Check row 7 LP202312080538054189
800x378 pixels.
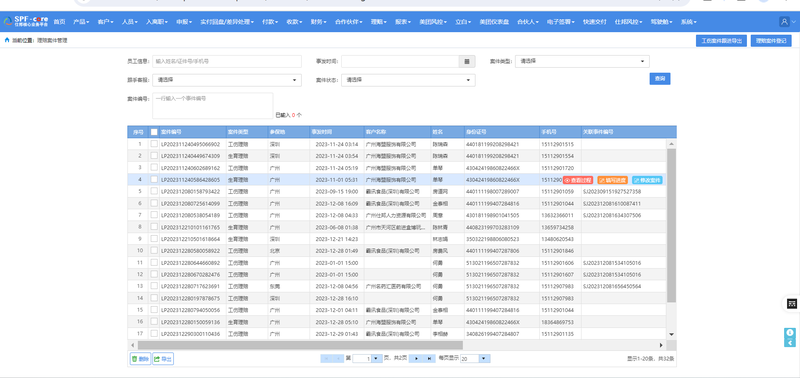(x=154, y=215)
